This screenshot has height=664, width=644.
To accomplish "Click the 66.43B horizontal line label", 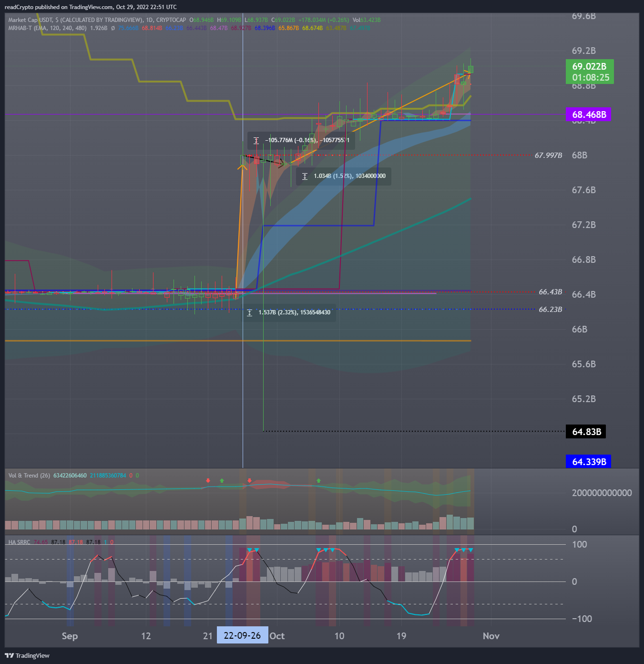I will [x=551, y=292].
